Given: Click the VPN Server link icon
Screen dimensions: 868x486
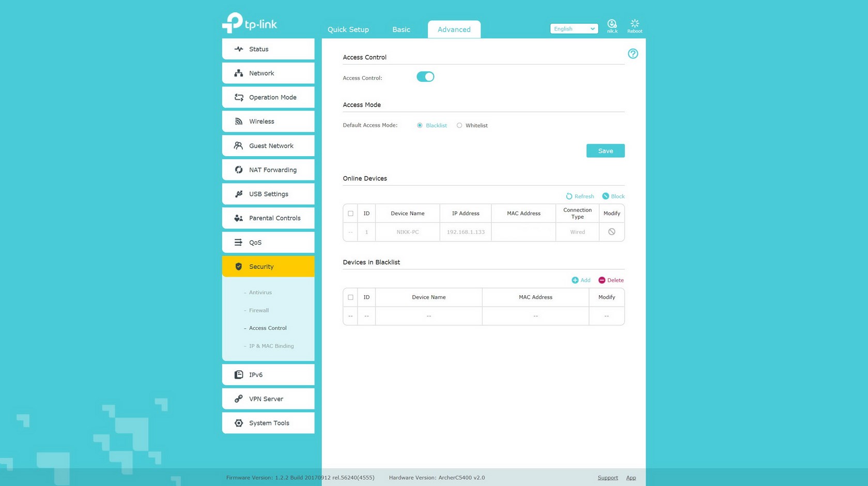Looking at the screenshot, I should 239,399.
